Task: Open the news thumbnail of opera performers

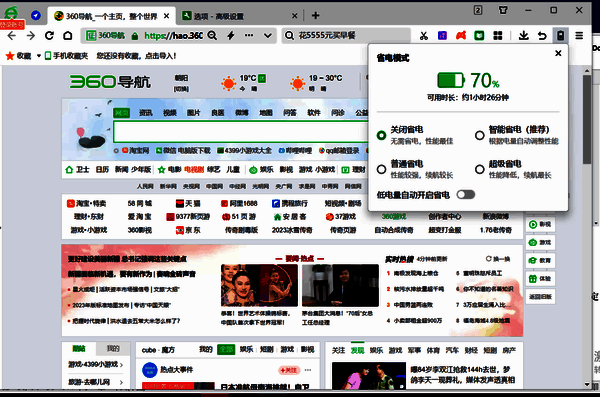Action: (x=259, y=285)
